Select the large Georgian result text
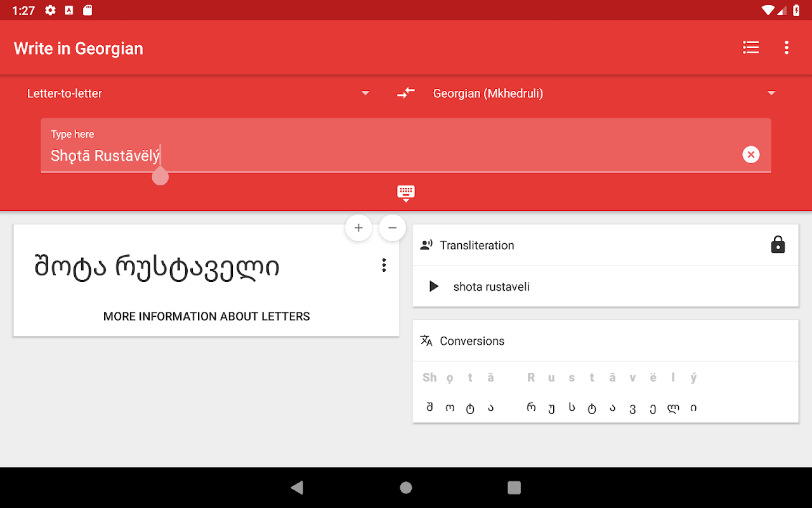Screen dimensions: 812x508 [x=157, y=267]
